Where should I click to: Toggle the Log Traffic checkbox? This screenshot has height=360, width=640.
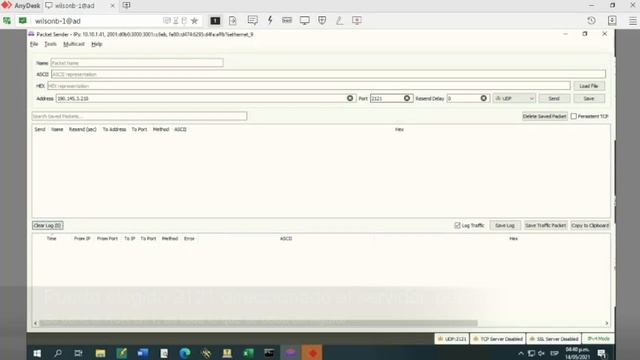coord(457,225)
